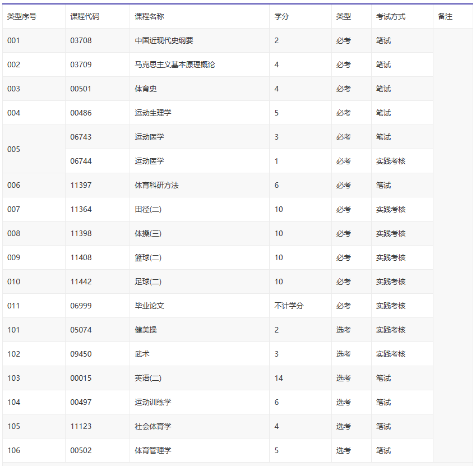Click the 社会体育学 course name
Screen dimensions: 476x466
152,427
